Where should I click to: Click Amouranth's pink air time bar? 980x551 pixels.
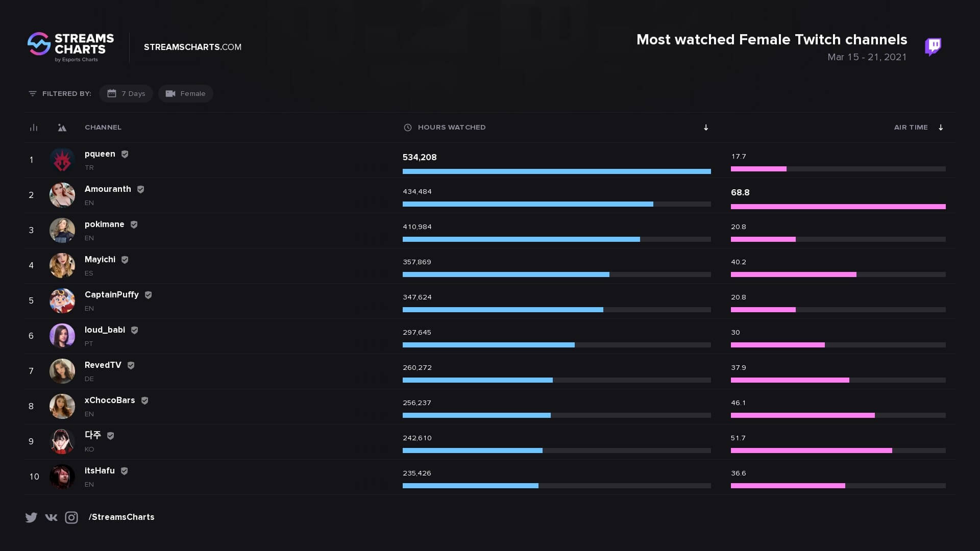tap(838, 207)
